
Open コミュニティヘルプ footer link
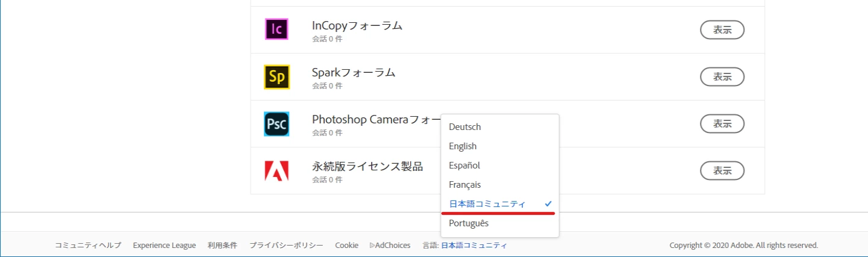click(88, 246)
